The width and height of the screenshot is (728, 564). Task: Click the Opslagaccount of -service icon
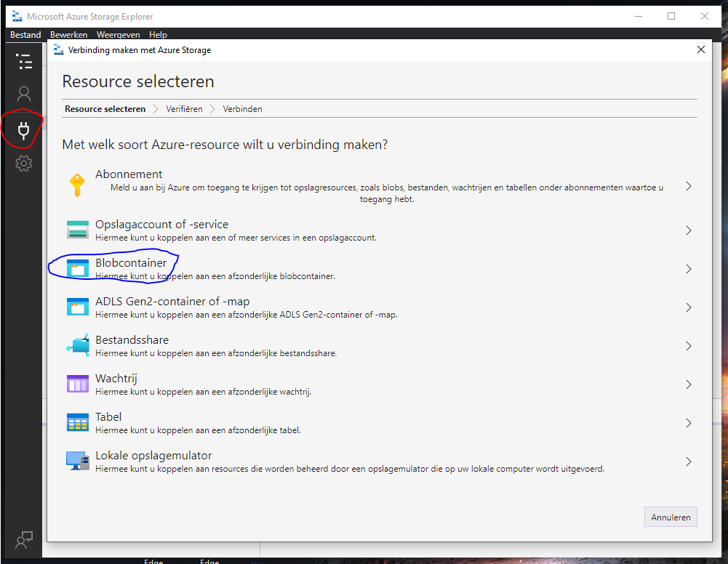click(78, 230)
